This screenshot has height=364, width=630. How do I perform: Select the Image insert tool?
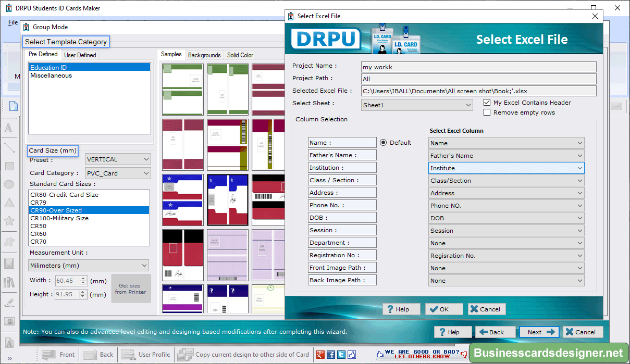tap(9, 263)
